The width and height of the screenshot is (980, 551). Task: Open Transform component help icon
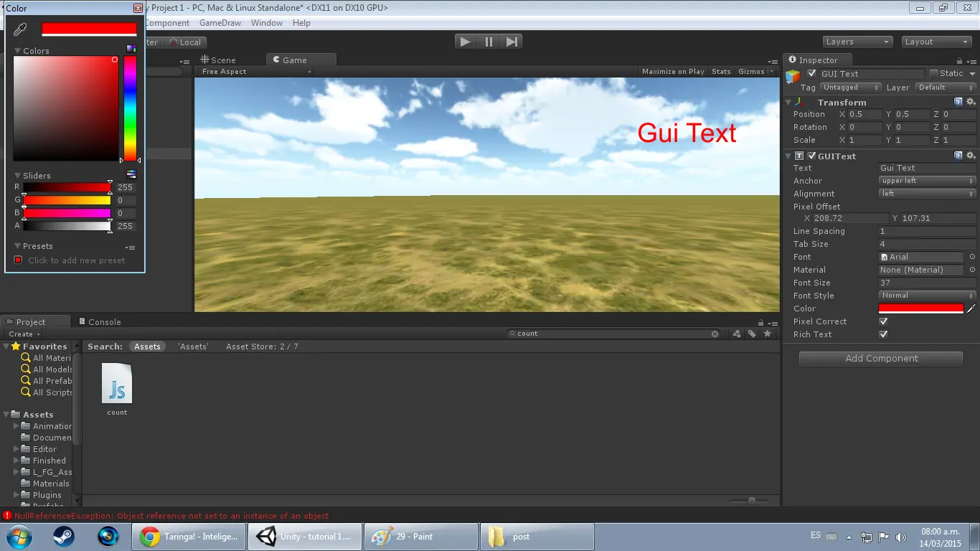958,102
